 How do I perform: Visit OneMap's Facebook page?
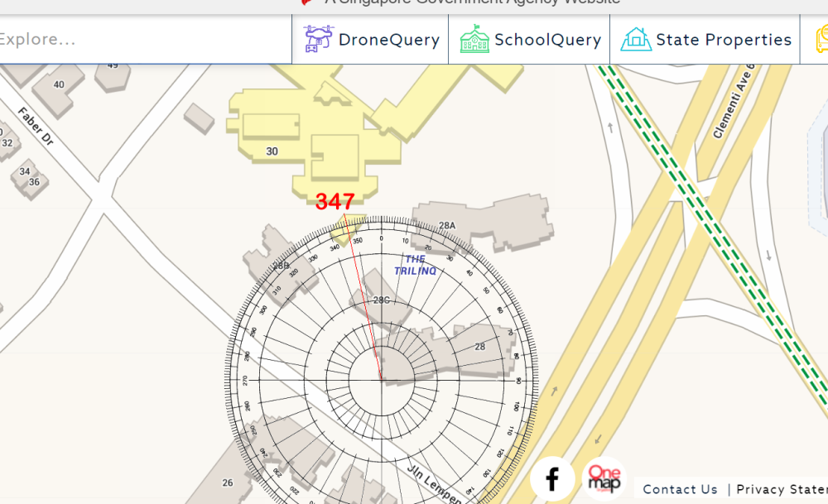pos(552,478)
